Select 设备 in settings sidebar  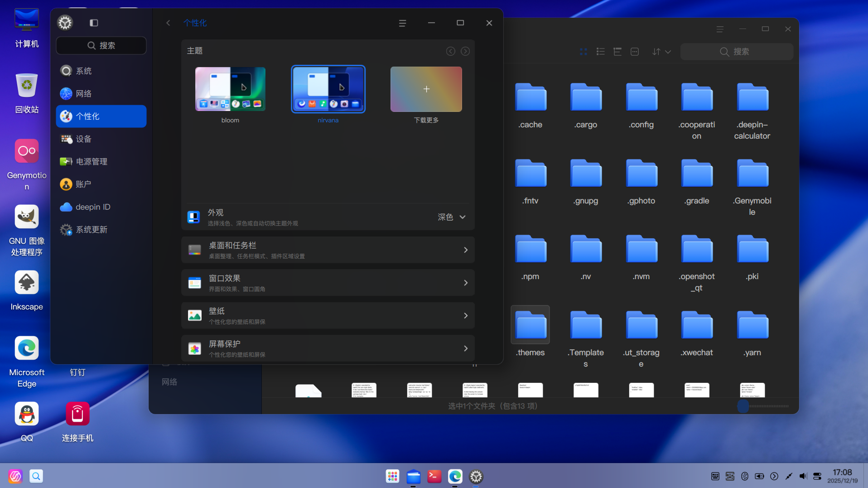coord(101,139)
